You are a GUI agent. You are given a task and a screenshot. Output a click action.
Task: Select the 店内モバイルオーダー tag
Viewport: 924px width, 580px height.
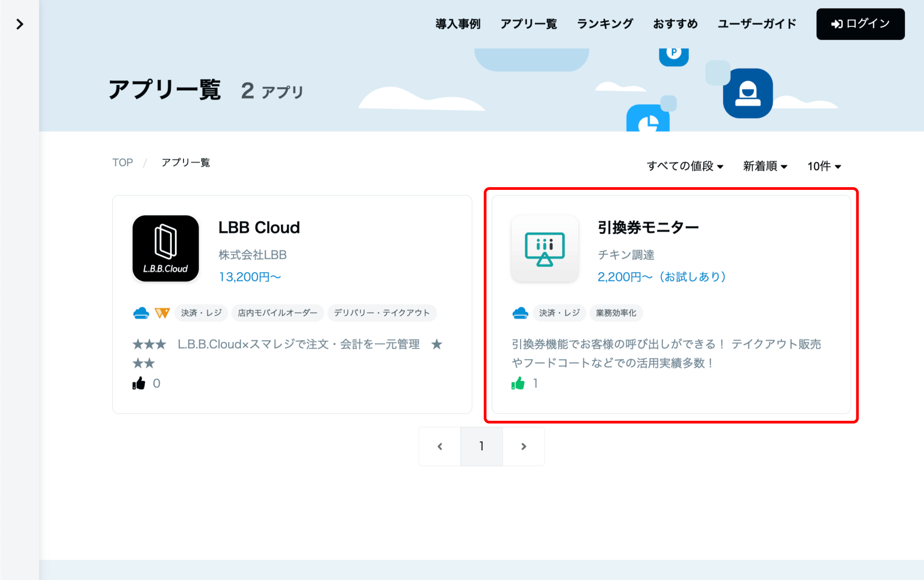click(x=277, y=313)
